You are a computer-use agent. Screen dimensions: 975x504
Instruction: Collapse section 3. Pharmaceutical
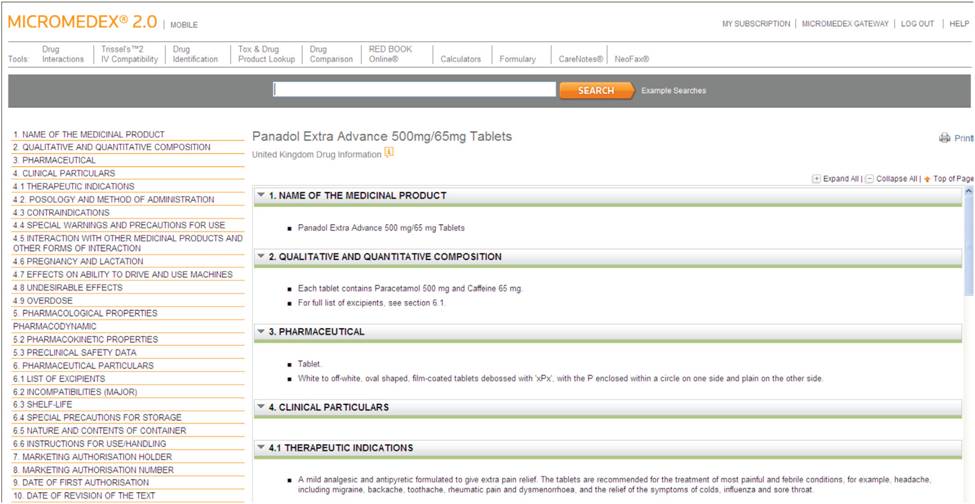pos(261,332)
